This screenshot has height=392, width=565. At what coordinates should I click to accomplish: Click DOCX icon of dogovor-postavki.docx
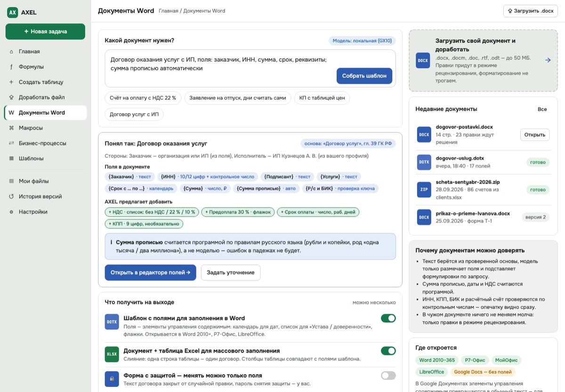pos(424,135)
